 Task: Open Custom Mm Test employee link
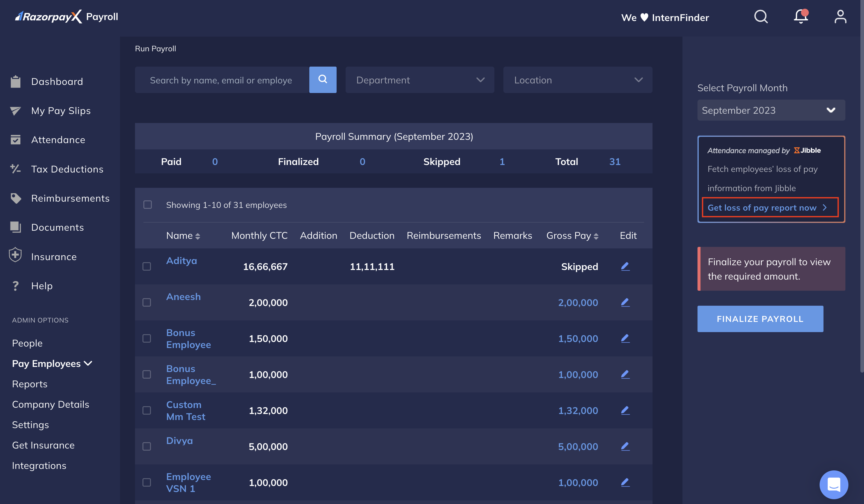pos(186,410)
